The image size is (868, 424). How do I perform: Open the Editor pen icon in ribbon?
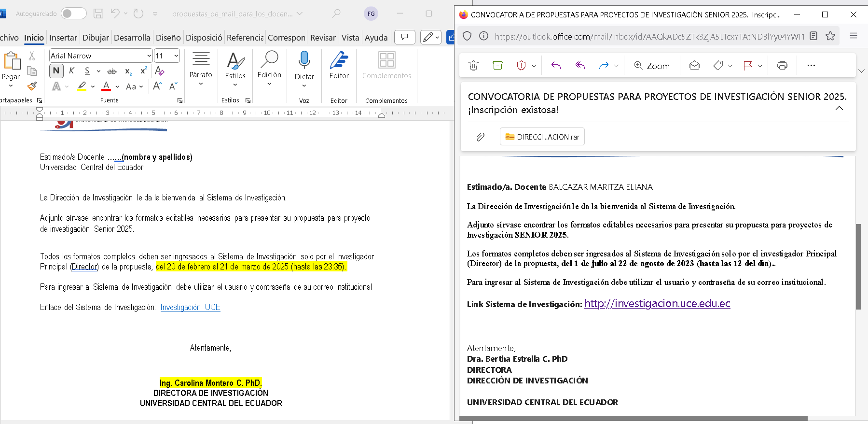[339, 60]
